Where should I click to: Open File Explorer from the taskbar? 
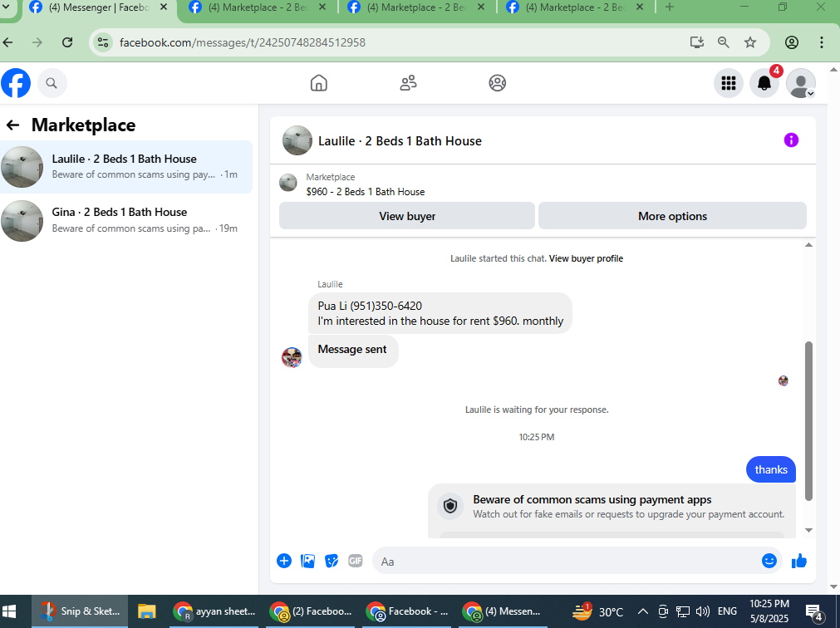pyautogui.click(x=146, y=611)
